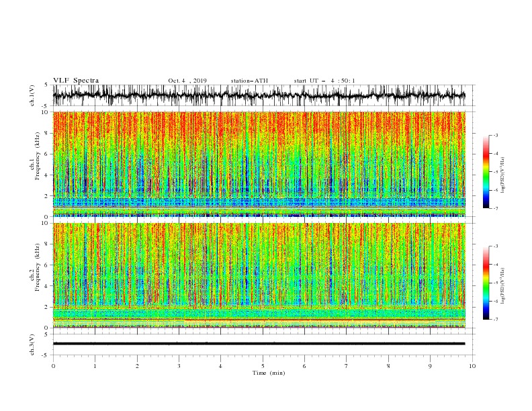This screenshot has height=411, width=532.
Task: Click the "ch.3(V)" waveform axis label
Action: (x=32, y=345)
